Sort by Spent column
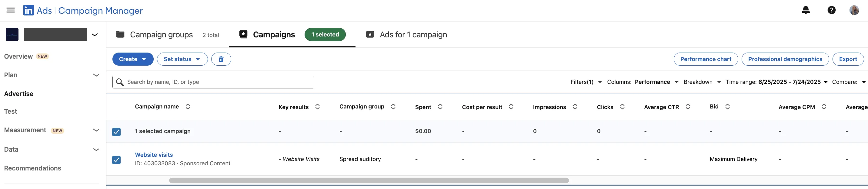This screenshot has height=189, width=868. (440, 107)
